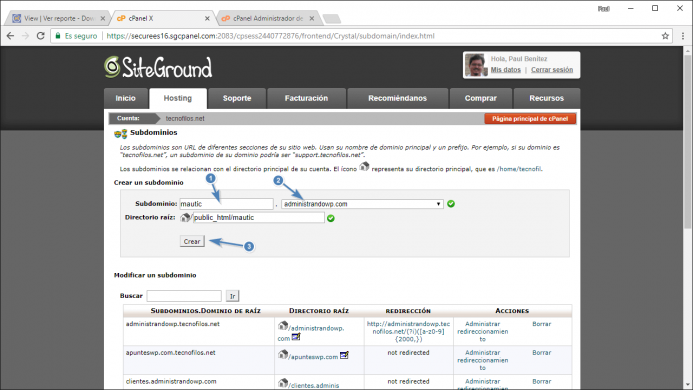Image resolution: width=693 pixels, height=390 pixels.
Task: Bookmark this page with the star icon
Action: coord(665,36)
